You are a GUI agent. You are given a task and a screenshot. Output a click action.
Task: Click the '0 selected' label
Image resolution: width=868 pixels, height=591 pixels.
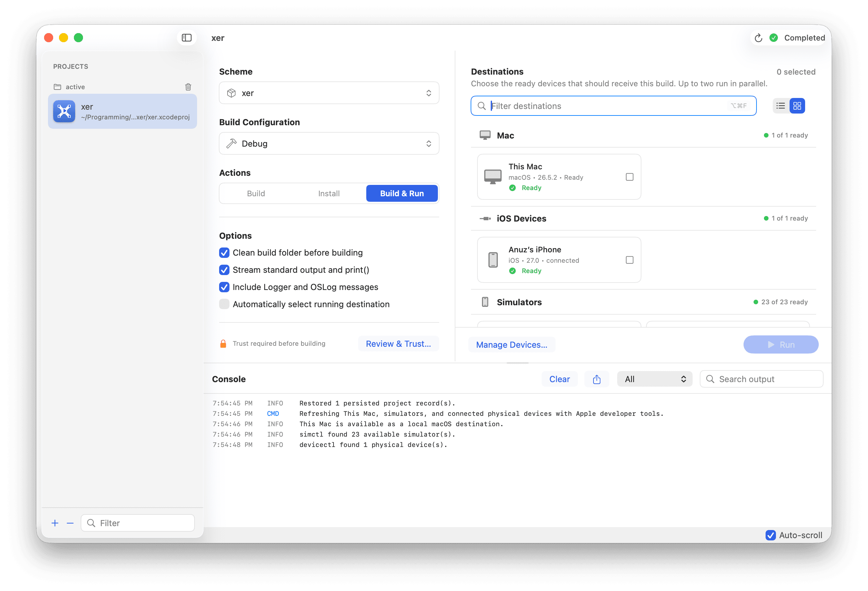click(x=796, y=72)
